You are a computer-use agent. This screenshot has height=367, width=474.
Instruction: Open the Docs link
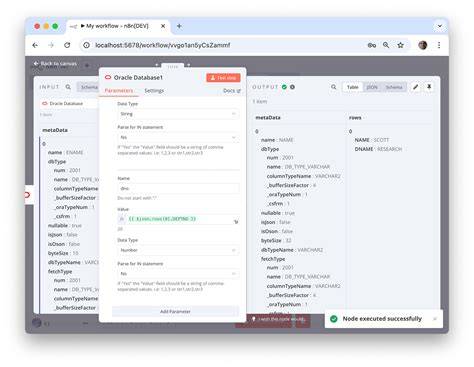pyautogui.click(x=231, y=91)
